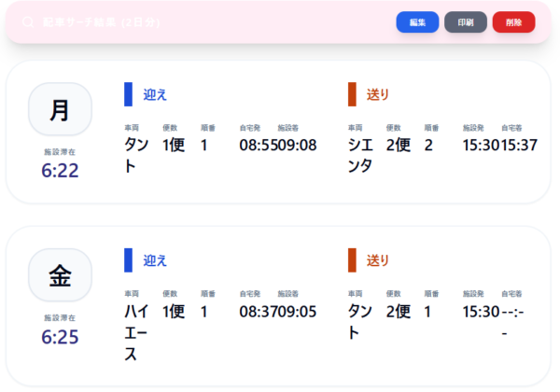Click the facility stay time 6:25
The height and width of the screenshot is (392, 560).
(x=60, y=336)
